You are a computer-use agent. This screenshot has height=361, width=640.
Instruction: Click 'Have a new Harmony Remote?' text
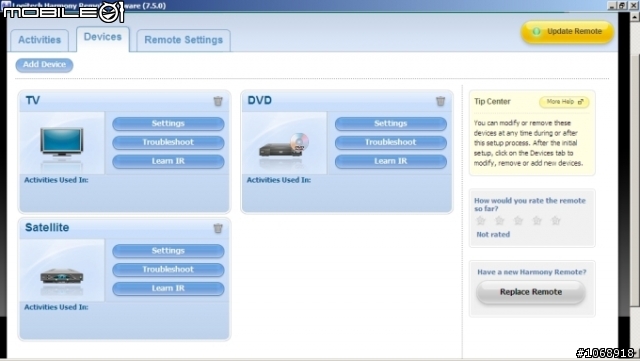(532, 272)
